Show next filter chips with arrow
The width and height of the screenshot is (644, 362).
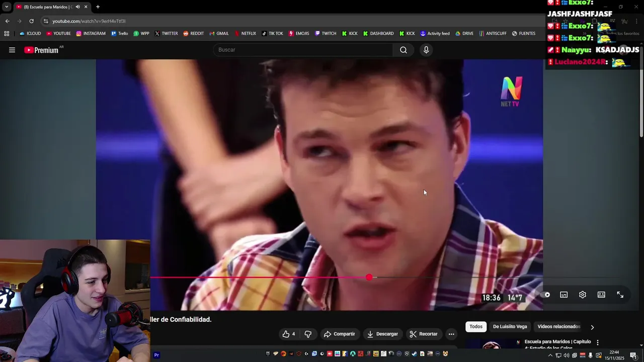pyautogui.click(x=592, y=327)
